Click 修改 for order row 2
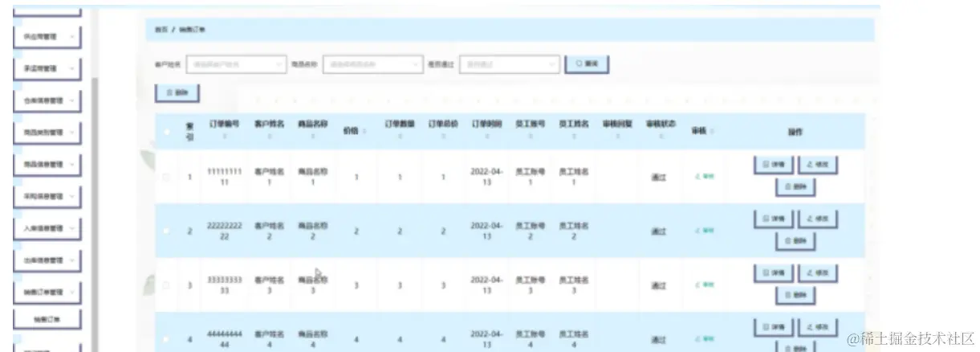Screen dimensions: 980x352 [x=817, y=218]
